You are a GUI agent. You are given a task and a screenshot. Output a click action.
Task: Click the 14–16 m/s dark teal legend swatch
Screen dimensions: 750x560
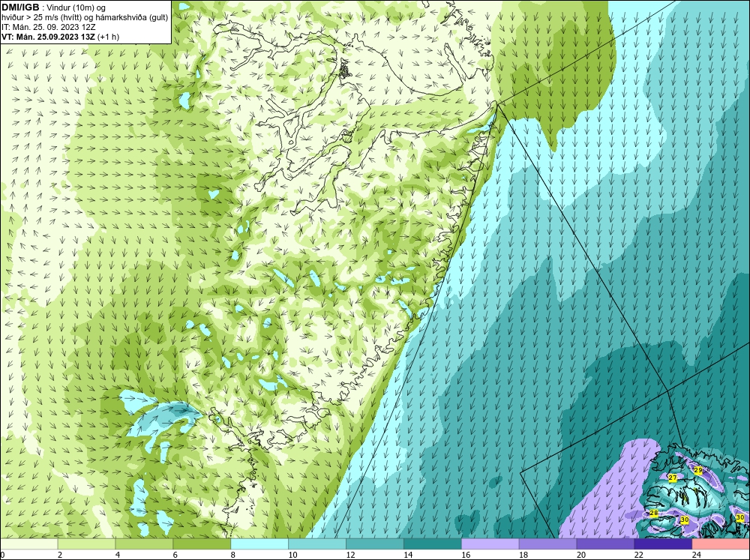pos(433,544)
